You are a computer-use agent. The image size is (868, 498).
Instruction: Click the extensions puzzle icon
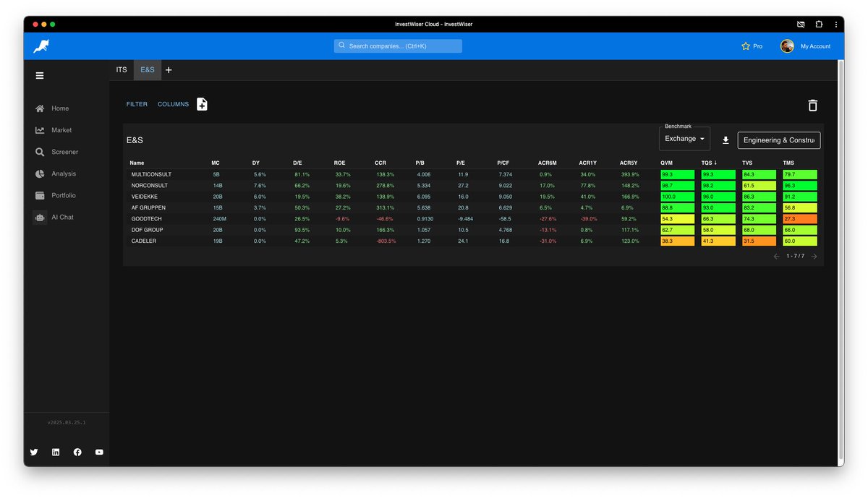click(818, 24)
